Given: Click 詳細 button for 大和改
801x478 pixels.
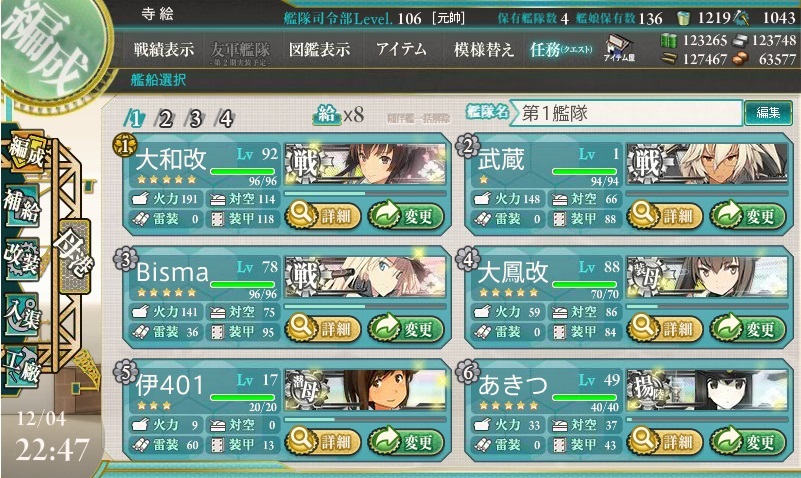Looking at the screenshot, I should 323,216.
